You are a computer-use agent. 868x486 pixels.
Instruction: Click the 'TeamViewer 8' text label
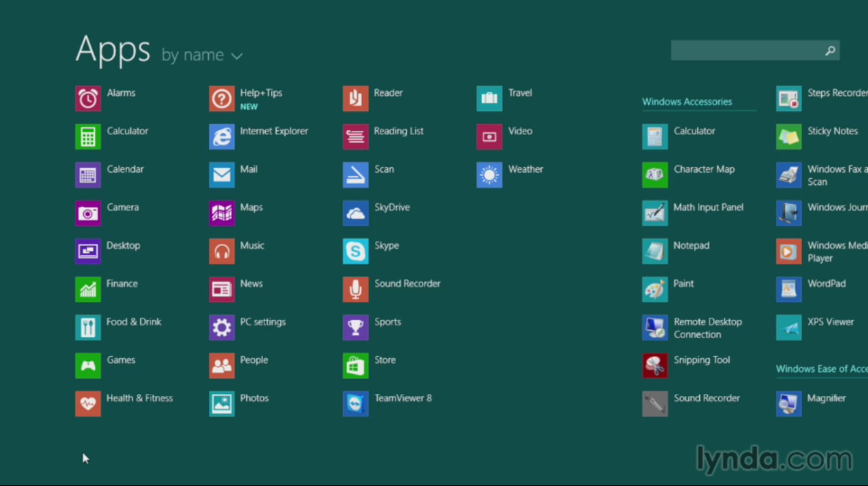click(x=403, y=398)
